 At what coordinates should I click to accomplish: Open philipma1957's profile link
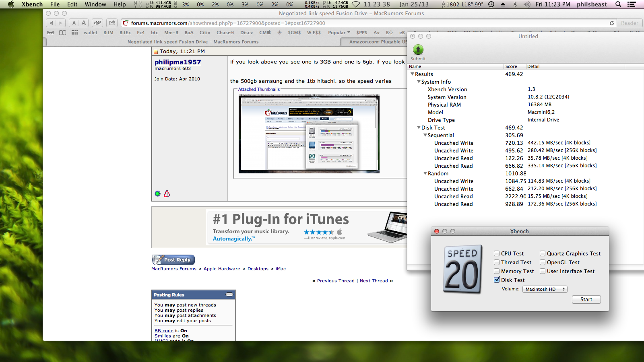point(178,62)
